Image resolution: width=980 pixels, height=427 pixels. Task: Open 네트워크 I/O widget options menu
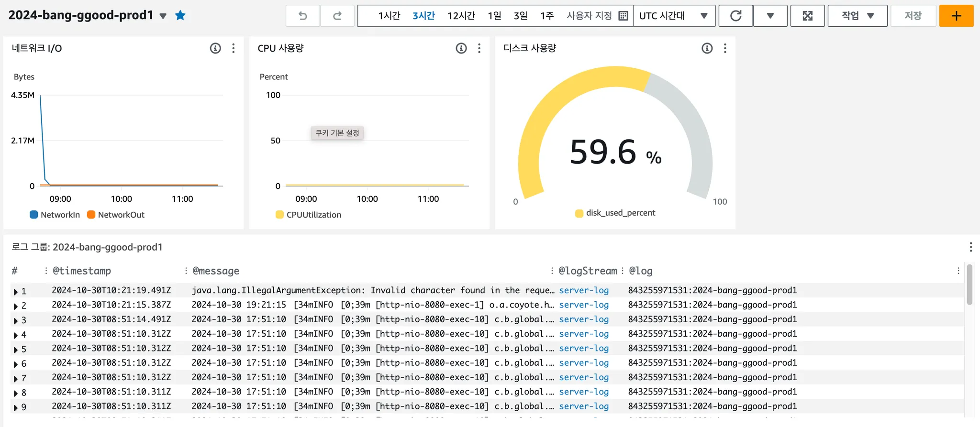234,48
